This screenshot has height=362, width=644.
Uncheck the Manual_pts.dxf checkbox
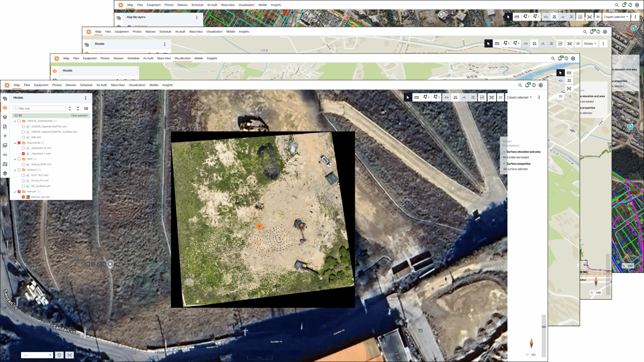23,197
